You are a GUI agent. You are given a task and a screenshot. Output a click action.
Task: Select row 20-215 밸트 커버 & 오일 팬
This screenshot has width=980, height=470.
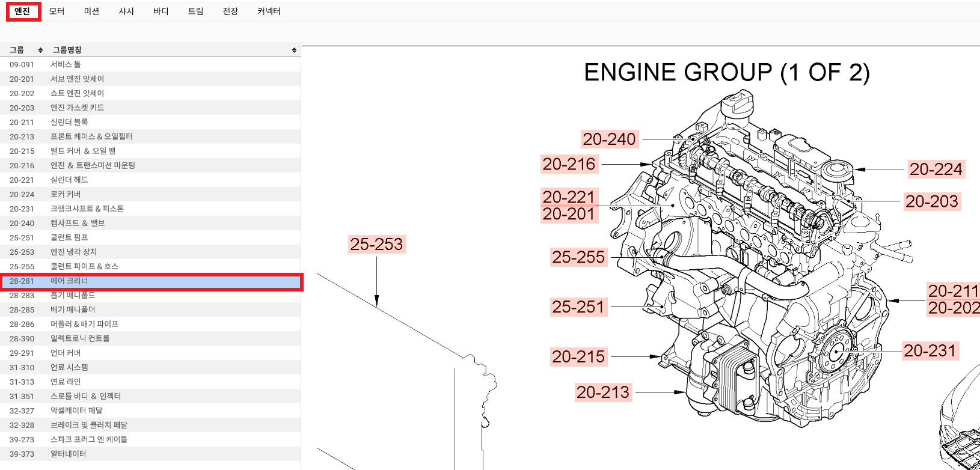[150, 151]
